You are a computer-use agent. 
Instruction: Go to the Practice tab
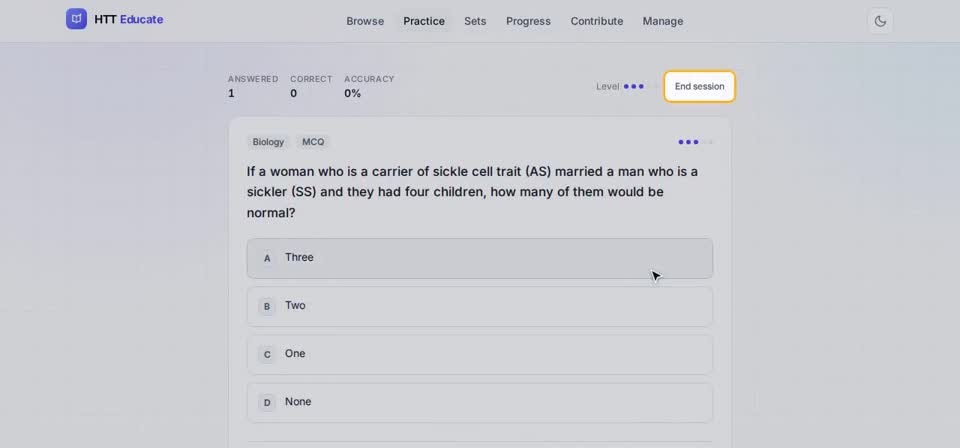[424, 21]
